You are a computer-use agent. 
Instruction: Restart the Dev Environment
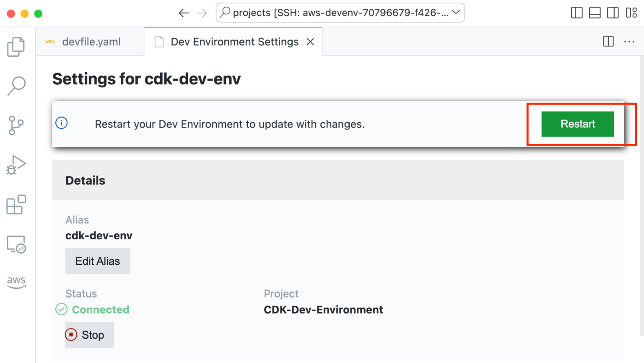[578, 124]
